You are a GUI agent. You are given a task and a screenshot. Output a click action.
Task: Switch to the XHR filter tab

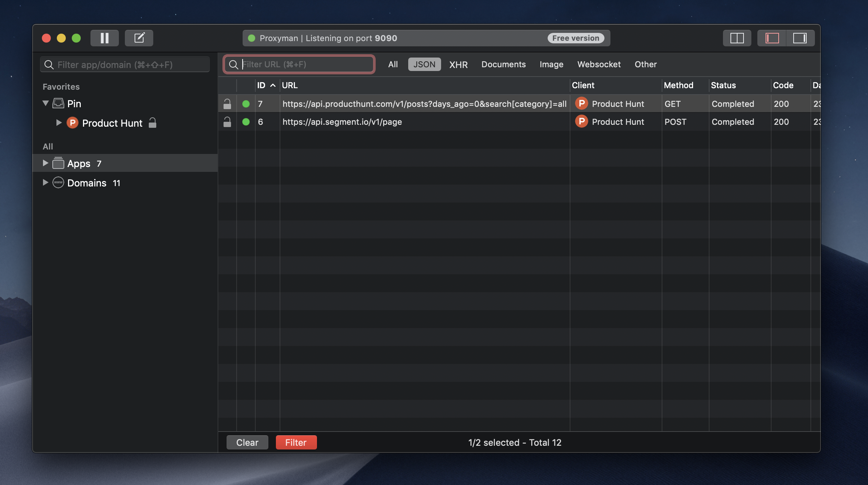458,65
